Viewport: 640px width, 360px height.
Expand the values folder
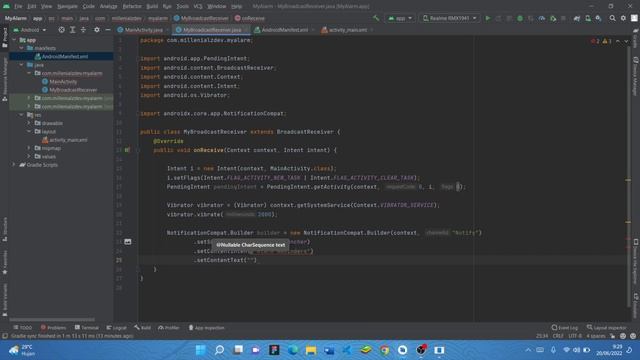tap(29, 156)
